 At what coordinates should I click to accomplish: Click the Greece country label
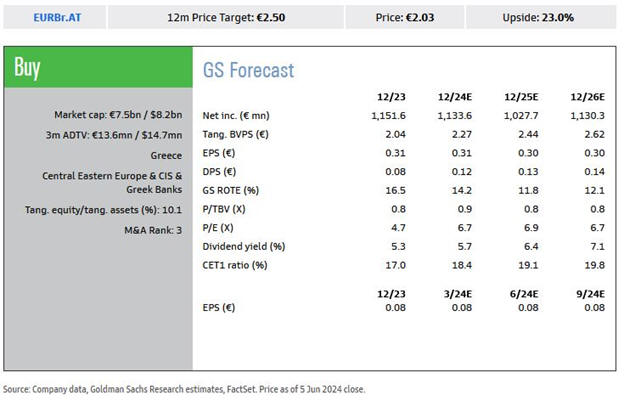click(164, 155)
